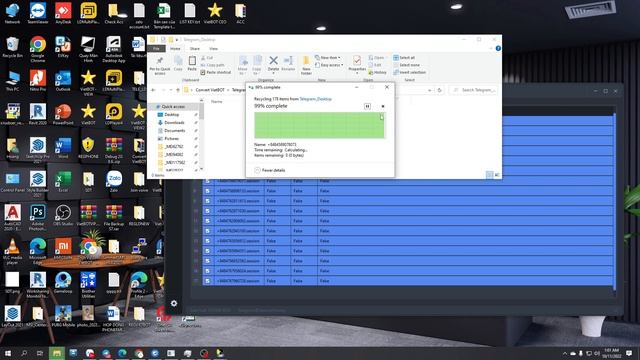The width and height of the screenshot is (640, 360).
Task: Open the Copy to dropdown
Action: [x=257, y=65]
